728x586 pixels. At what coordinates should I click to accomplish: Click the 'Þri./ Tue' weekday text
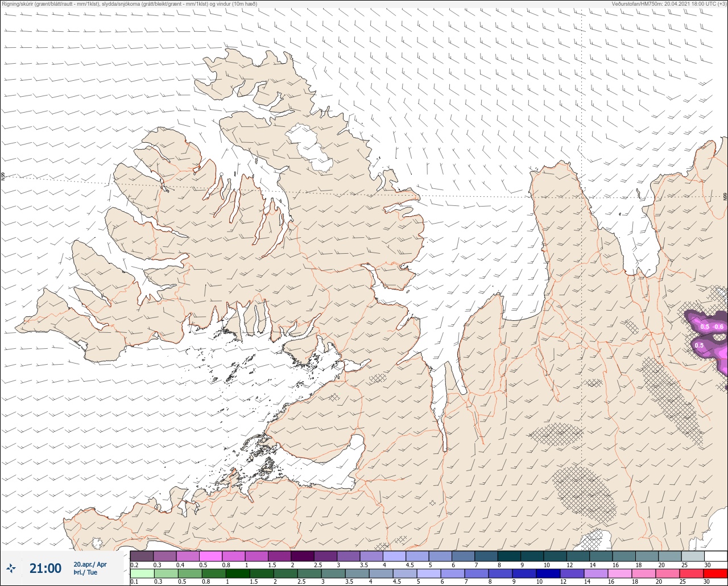[x=85, y=572]
